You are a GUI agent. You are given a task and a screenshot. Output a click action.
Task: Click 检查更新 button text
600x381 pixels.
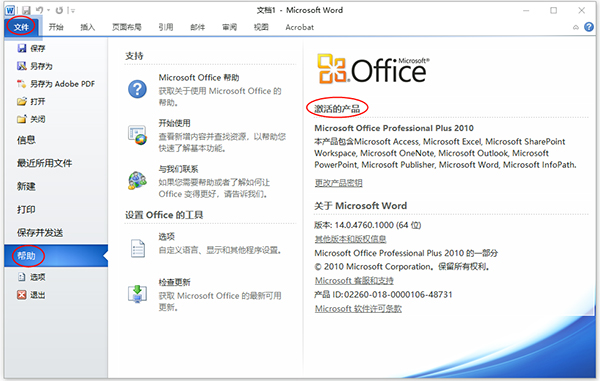174,282
